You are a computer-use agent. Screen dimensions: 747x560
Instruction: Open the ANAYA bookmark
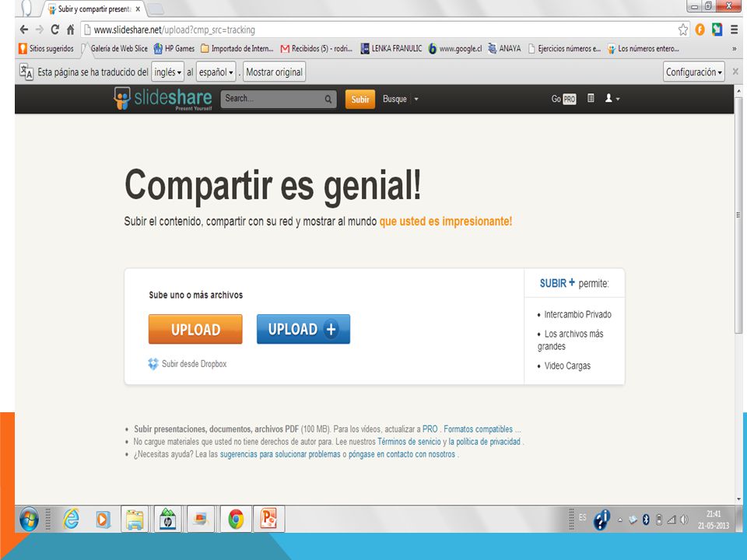pos(504,48)
